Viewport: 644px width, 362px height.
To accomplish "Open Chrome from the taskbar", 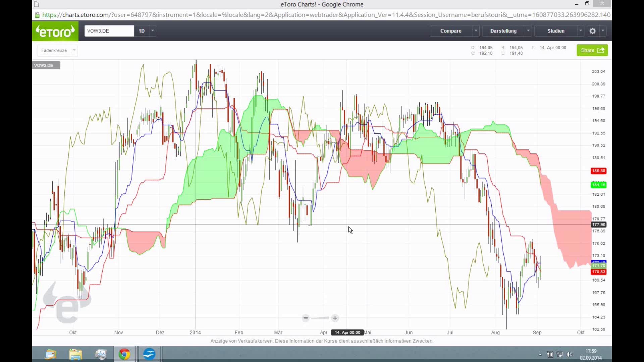I will tap(124, 354).
